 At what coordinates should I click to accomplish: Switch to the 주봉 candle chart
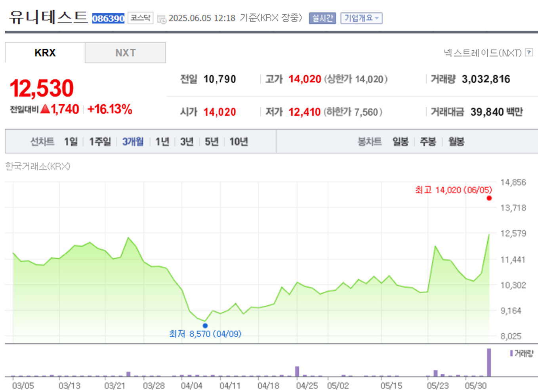click(x=428, y=142)
